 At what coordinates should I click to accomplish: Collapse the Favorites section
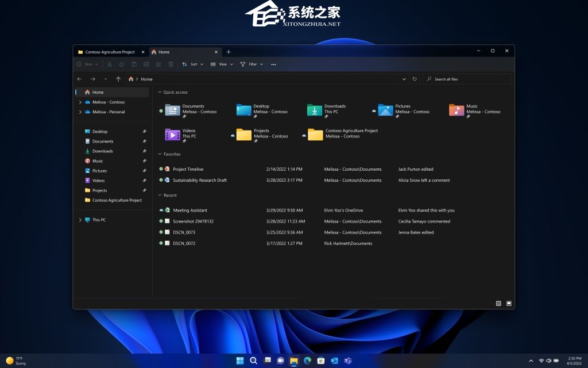(160, 154)
